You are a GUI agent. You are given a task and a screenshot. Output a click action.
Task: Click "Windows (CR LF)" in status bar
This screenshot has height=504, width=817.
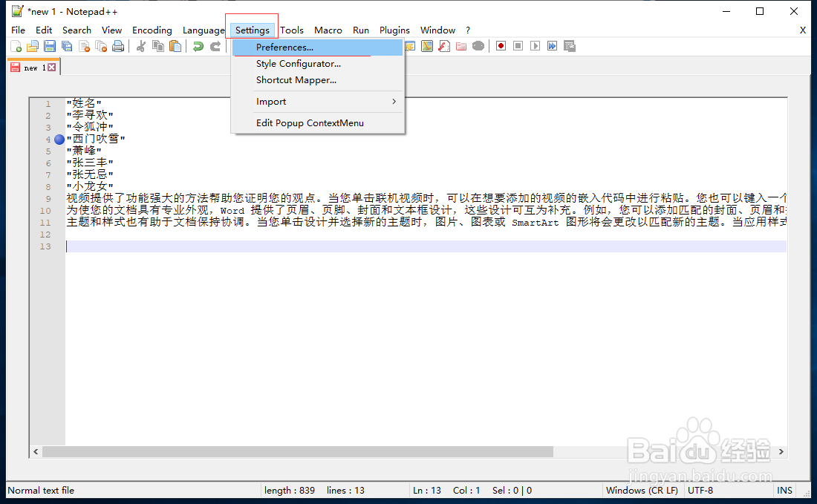(642, 491)
